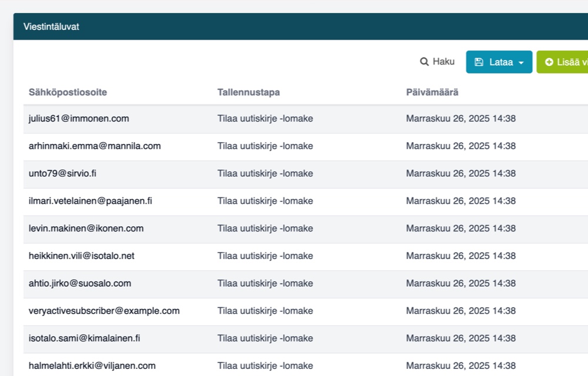Select the julius61@immonen.com row
Image resolution: width=588 pixels, height=376 pixels.
[79, 119]
